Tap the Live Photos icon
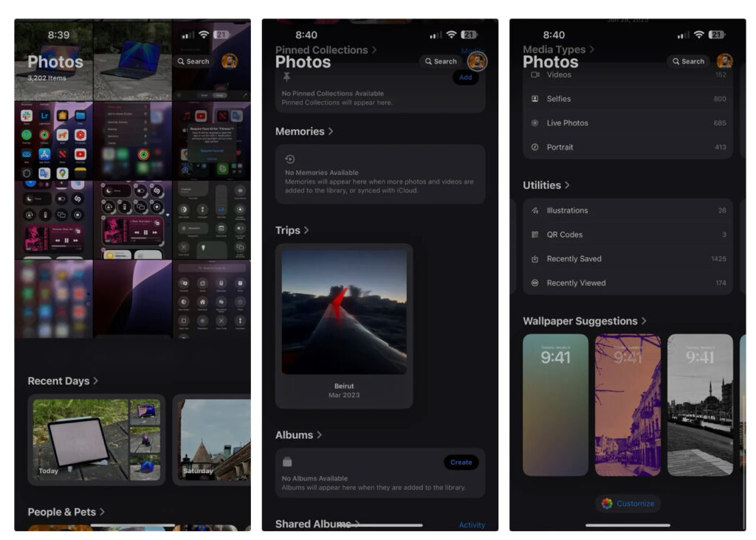Viewport: 756px width, 540px height. pos(535,123)
